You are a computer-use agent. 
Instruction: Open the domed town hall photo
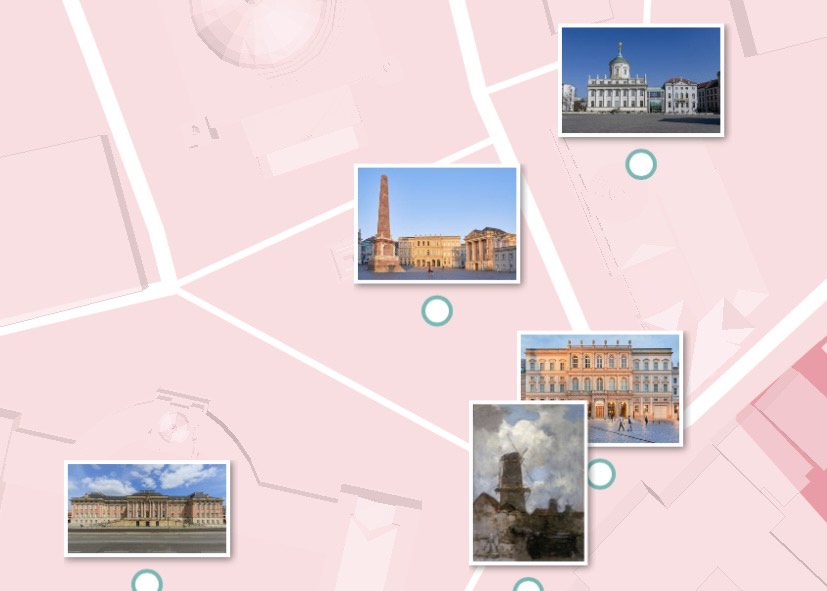click(x=640, y=80)
